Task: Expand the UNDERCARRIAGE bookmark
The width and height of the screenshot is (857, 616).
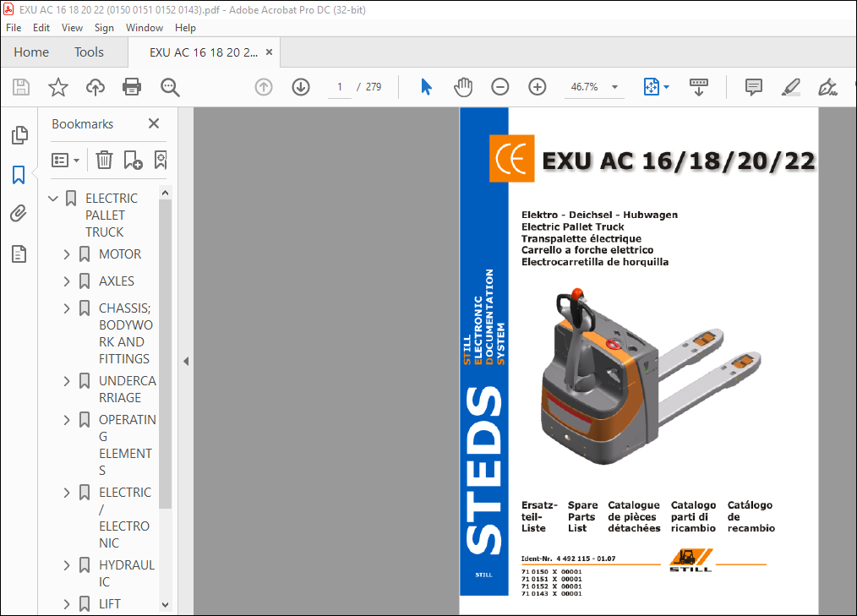Action: point(67,381)
